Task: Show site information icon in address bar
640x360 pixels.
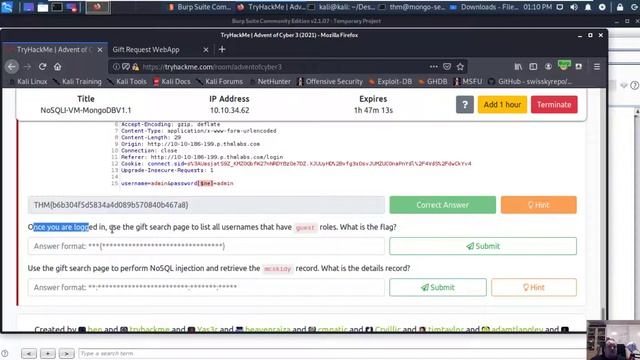Action: (116, 67)
